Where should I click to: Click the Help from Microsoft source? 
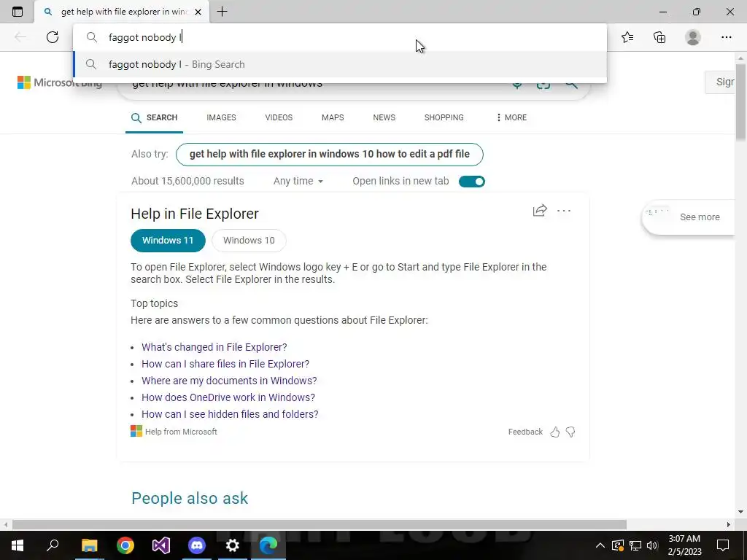point(174,432)
